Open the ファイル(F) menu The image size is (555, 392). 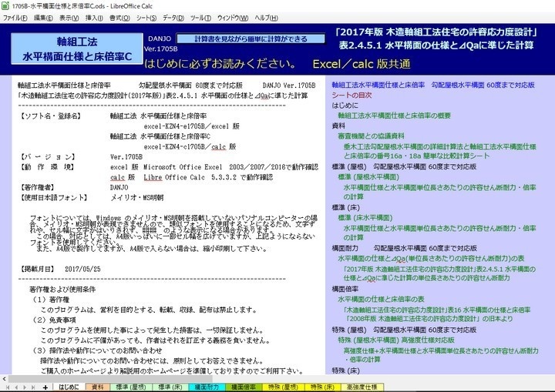click(x=15, y=18)
